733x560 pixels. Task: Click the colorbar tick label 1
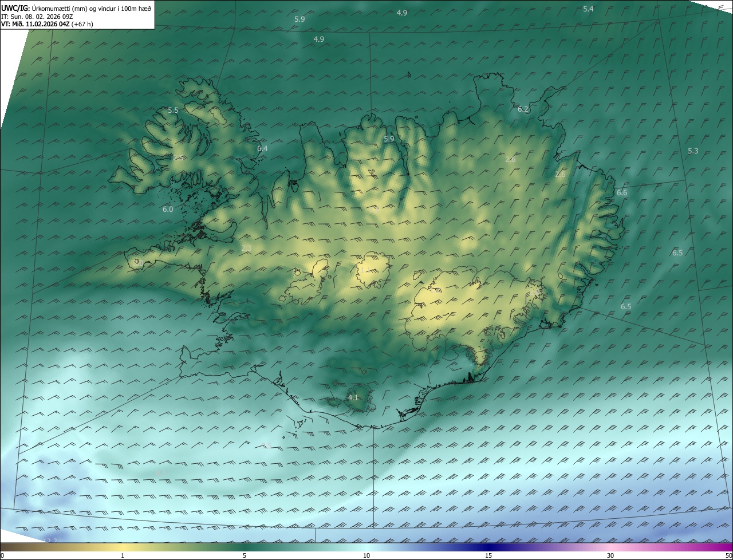[x=123, y=555]
